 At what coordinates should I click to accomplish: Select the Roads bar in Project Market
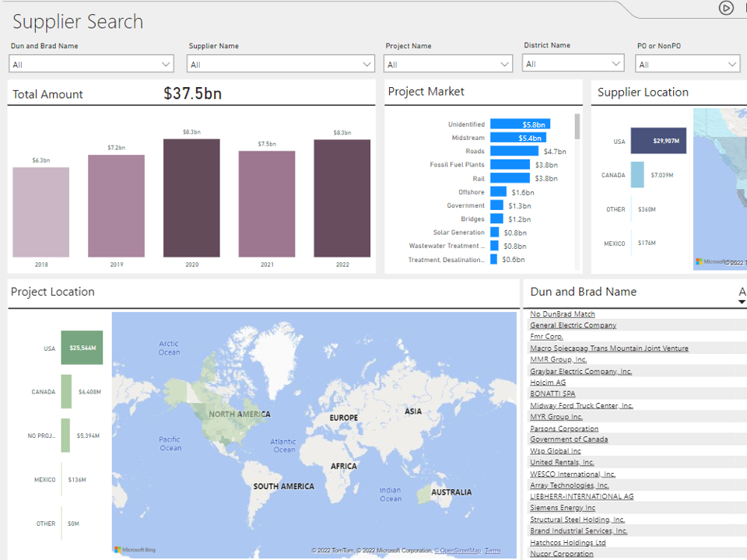(514, 151)
